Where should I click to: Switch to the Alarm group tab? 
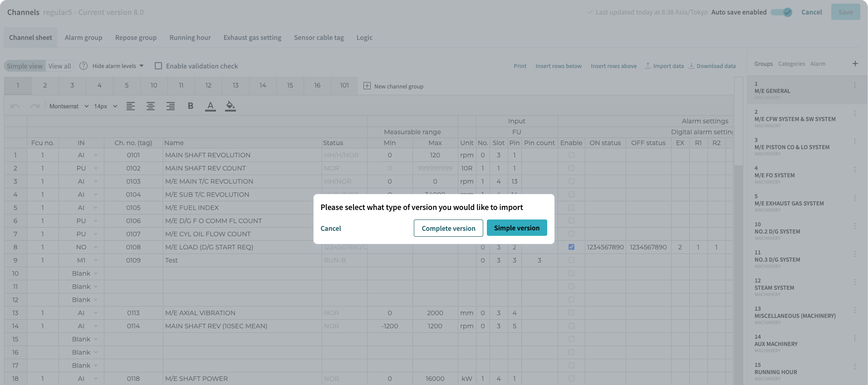click(83, 38)
